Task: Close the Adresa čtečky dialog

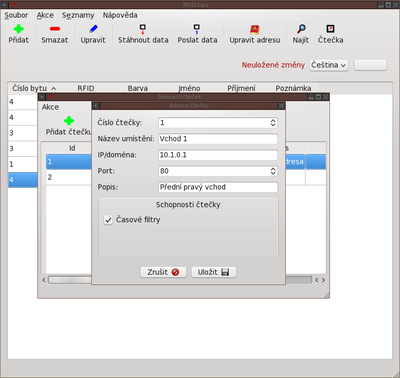Action: click(x=281, y=106)
